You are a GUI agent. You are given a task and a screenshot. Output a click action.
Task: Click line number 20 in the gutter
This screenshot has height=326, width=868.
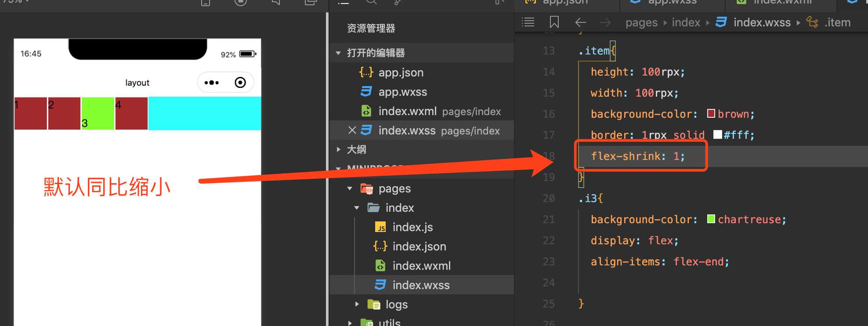549,198
